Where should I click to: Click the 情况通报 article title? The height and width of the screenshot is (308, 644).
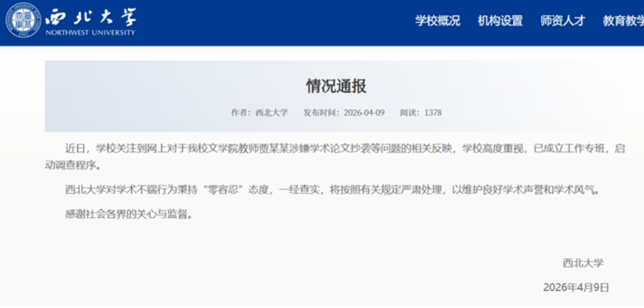(336, 86)
